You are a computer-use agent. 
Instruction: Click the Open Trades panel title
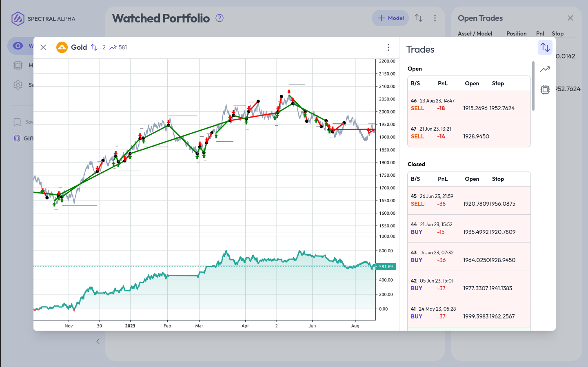point(480,18)
